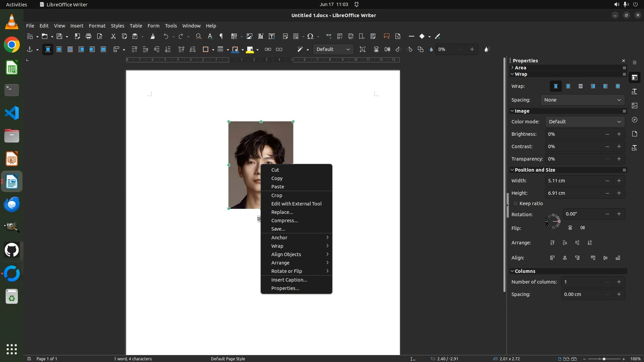Click Compress... in the context menu
This screenshot has height=362, width=644.
[284, 221]
